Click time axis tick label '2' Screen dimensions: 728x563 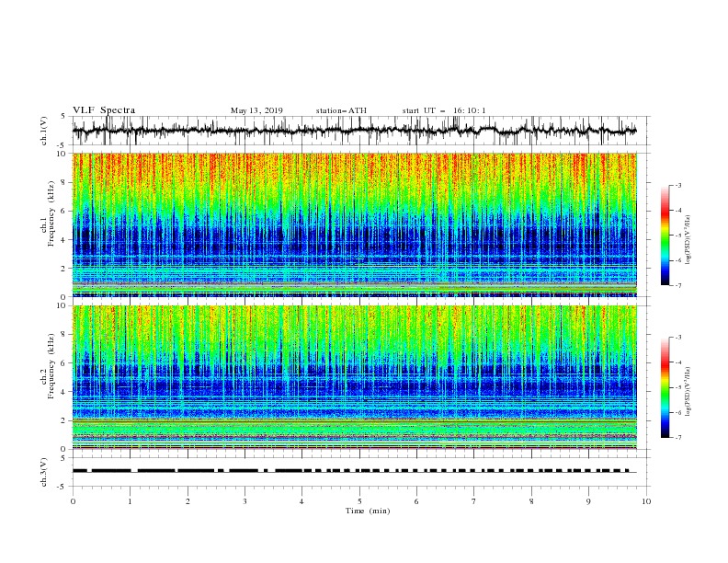[x=188, y=501]
